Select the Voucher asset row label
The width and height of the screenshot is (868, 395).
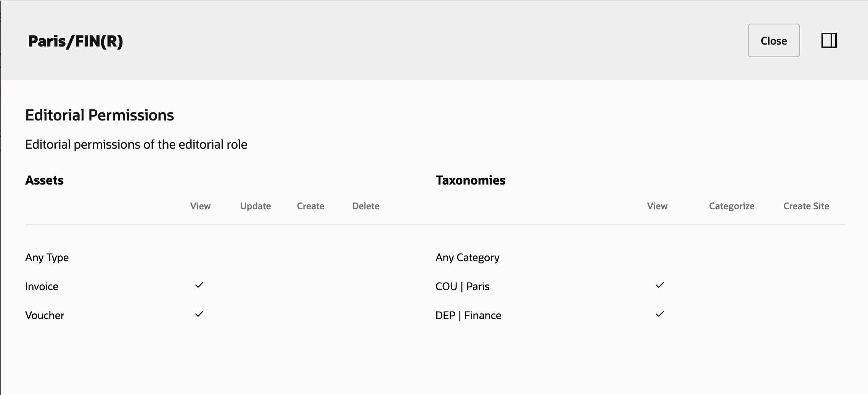[x=45, y=316]
